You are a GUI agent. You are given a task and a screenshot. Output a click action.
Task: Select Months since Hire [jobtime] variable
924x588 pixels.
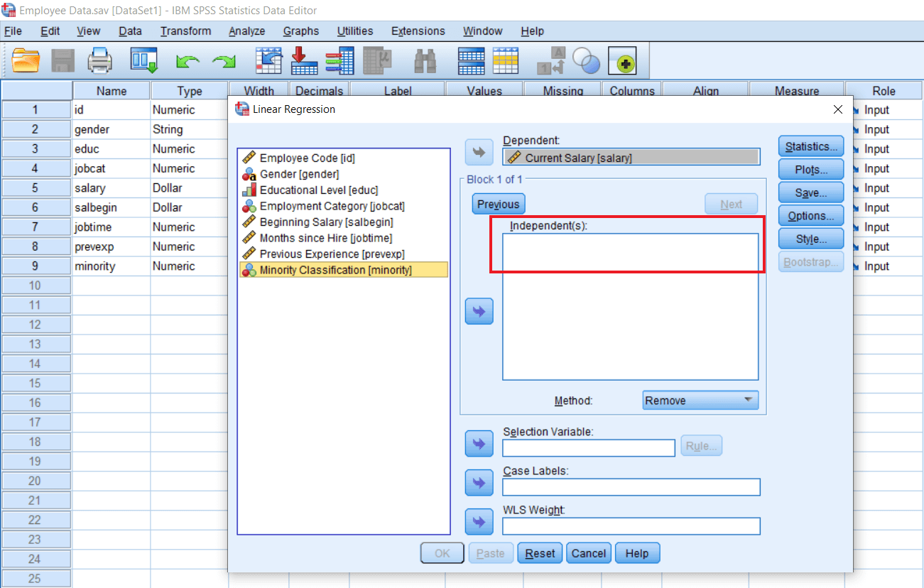pos(344,238)
